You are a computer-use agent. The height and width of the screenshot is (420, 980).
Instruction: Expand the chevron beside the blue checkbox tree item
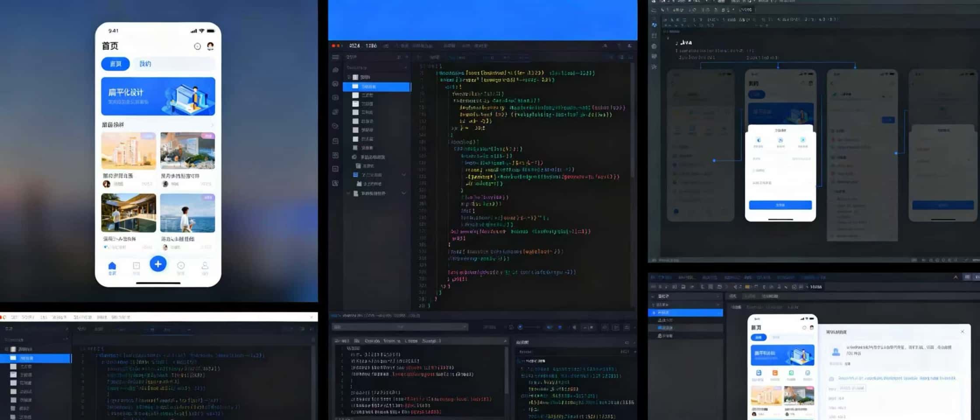[x=403, y=175]
